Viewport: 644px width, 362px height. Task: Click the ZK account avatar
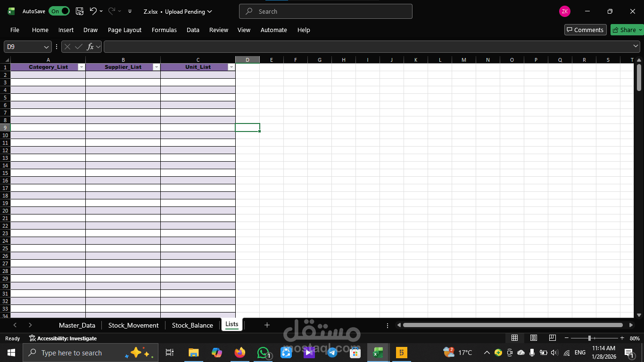pyautogui.click(x=564, y=11)
